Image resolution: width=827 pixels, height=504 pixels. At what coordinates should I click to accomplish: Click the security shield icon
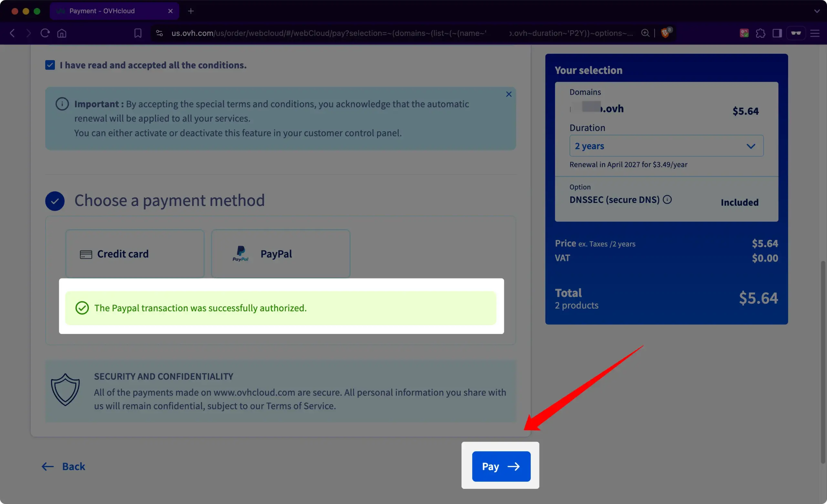(x=65, y=390)
